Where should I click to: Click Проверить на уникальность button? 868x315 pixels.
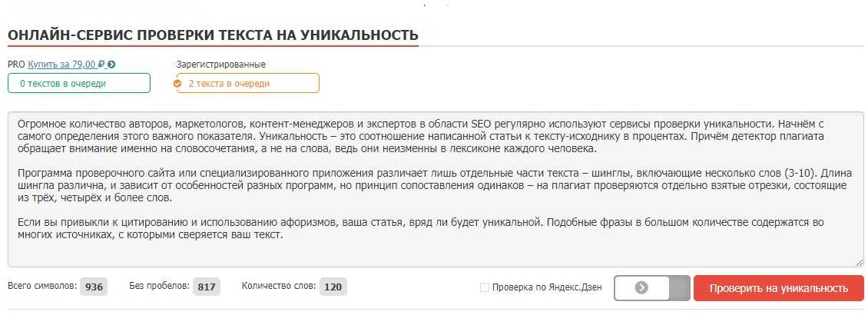(x=778, y=288)
